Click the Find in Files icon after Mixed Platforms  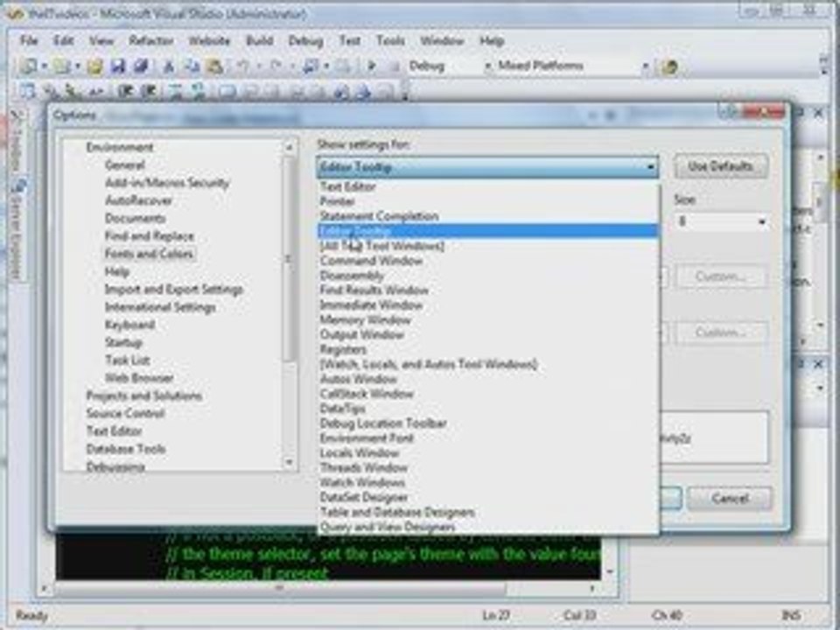[x=669, y=66]
